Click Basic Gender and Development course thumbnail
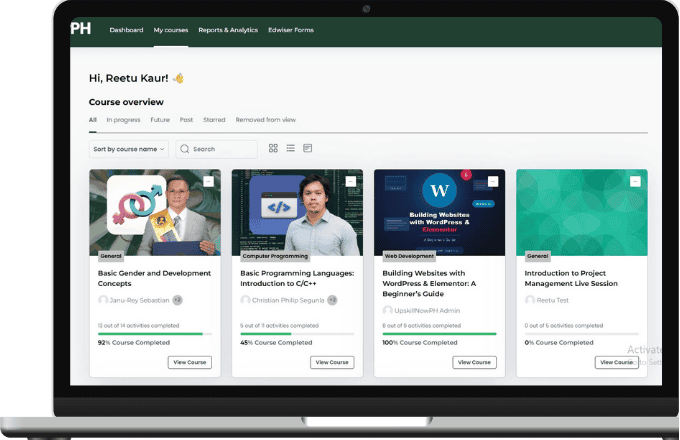 (x=155, y=212)
